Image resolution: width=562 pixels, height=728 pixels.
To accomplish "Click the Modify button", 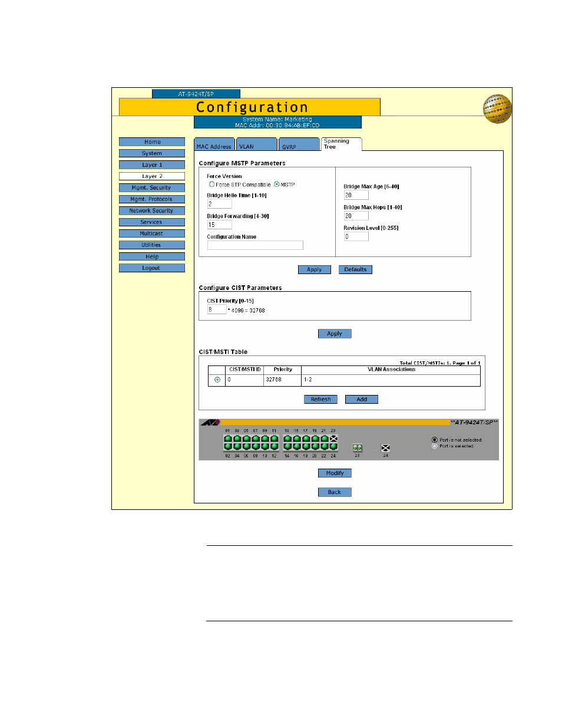I will 335,473.
